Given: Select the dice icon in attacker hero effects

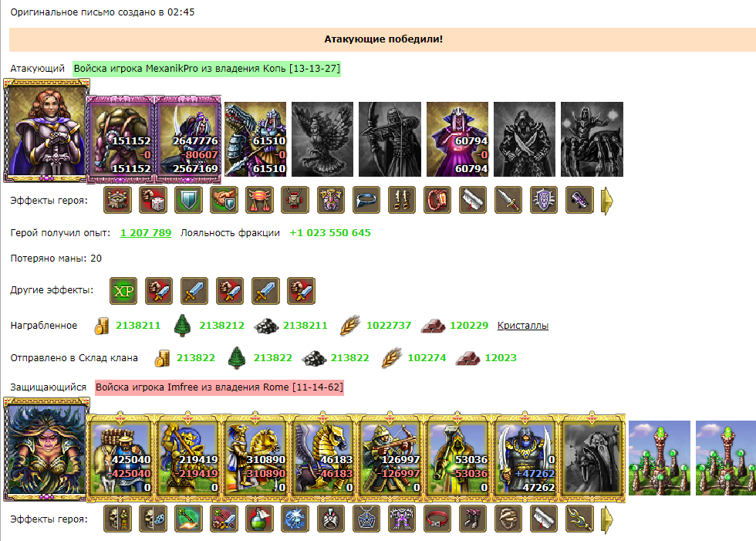Looking at the screenshot, I should [x=153, y=200].
